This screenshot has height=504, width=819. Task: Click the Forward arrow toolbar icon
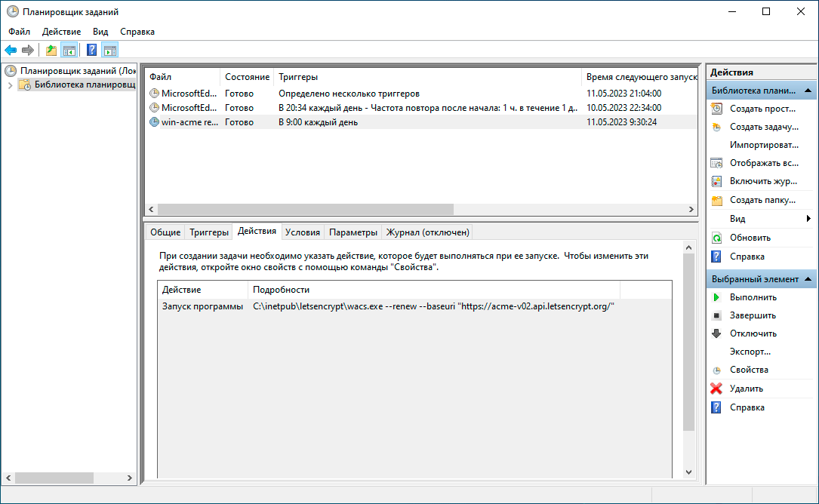28,51
